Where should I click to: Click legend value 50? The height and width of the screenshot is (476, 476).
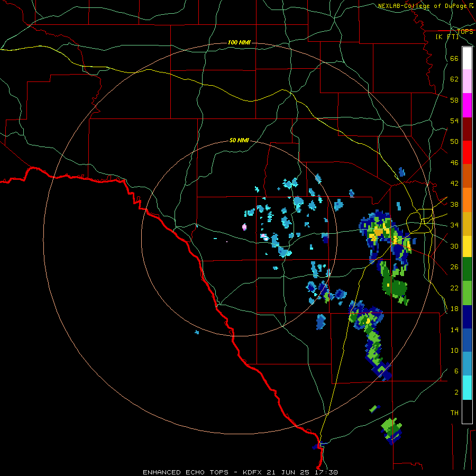pyautogui.click(x=454, y=141)
